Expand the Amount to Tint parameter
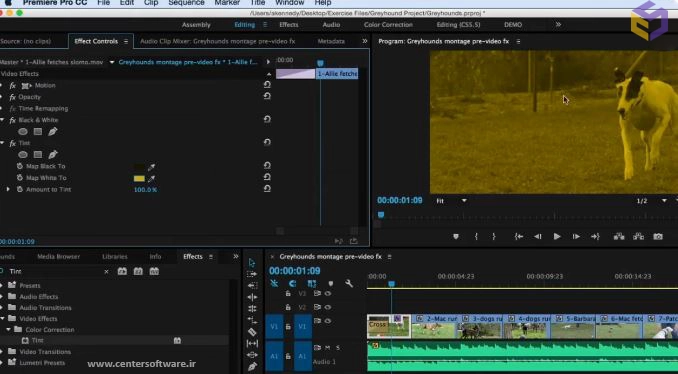Image resolution: width=678 pixels, height=374 pixels. [8, 189]
